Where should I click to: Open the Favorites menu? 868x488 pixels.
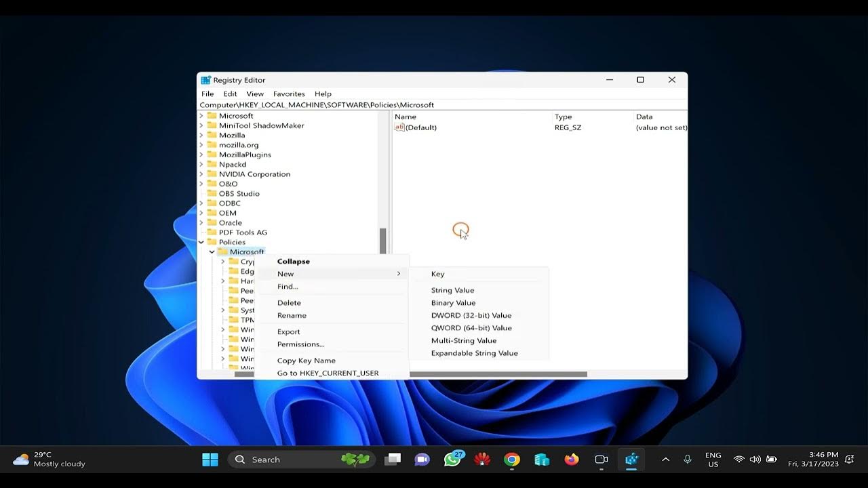point(289,94)
